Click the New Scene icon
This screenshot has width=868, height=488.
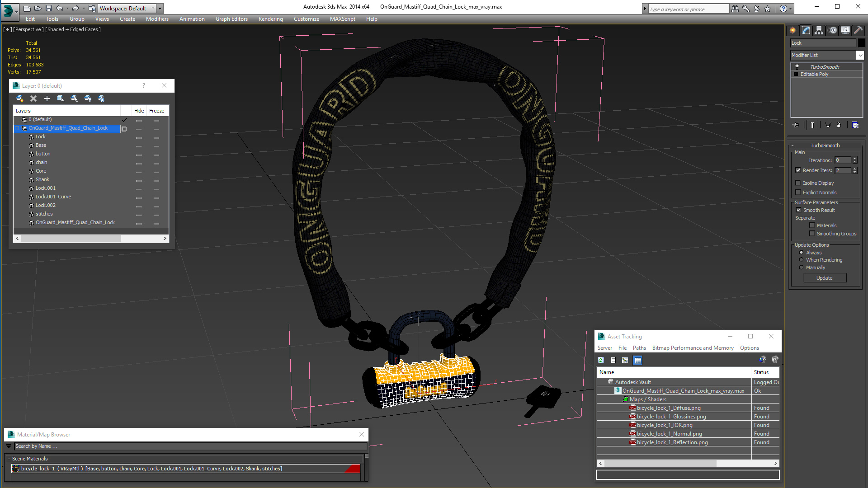pos(27,8)
